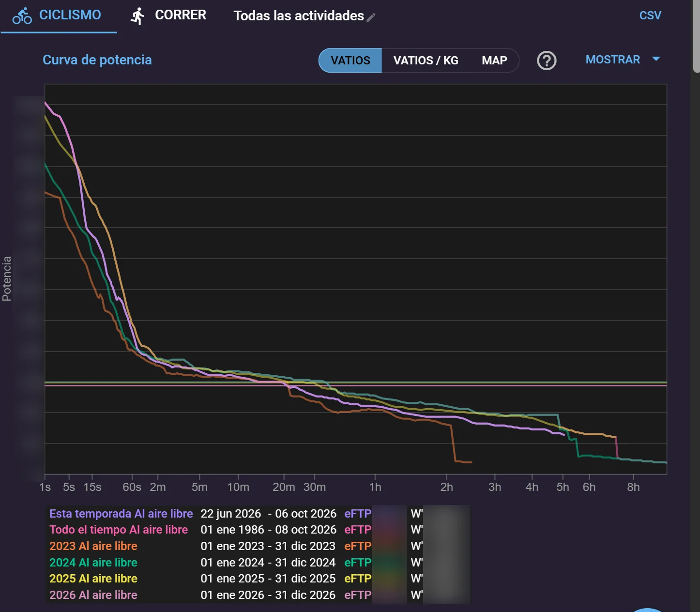The image size is (700, 612).
Task: Click the Potencia axis label
Action: [x=7, y=279]
